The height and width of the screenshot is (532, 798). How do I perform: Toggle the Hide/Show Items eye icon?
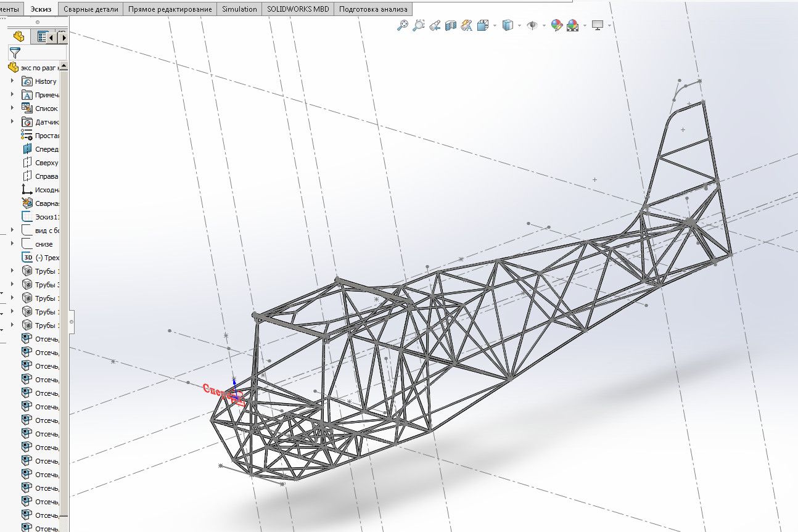click(532, 25)
